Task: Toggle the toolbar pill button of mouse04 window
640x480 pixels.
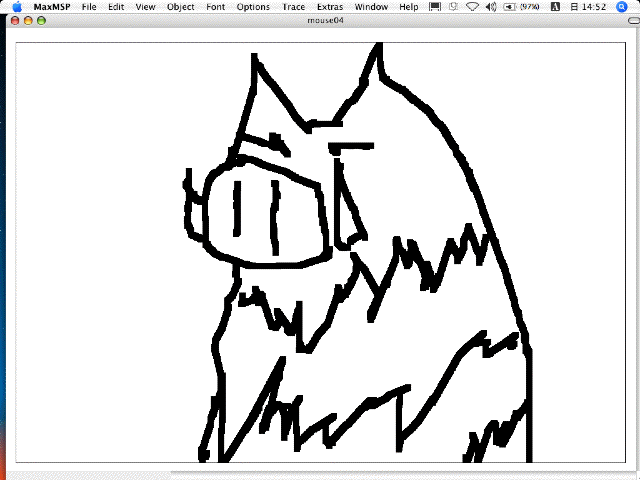Action: [x=634, y=20]
